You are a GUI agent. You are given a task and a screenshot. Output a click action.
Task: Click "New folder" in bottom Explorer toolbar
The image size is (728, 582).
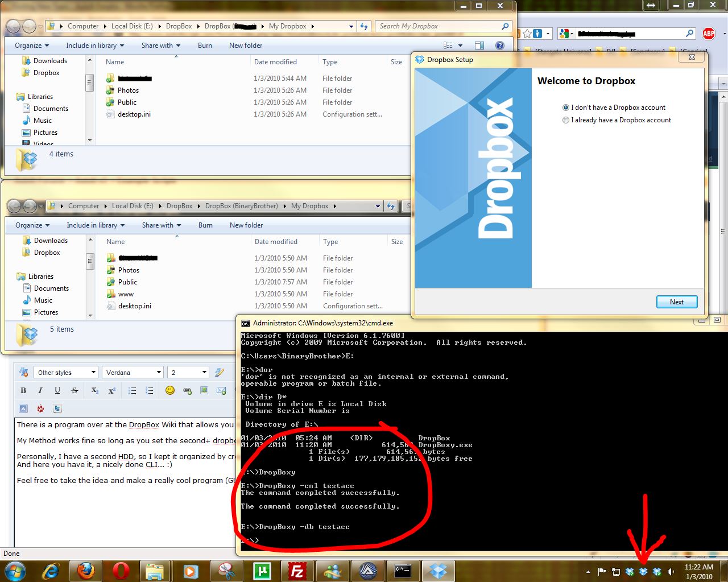point(246,225)
